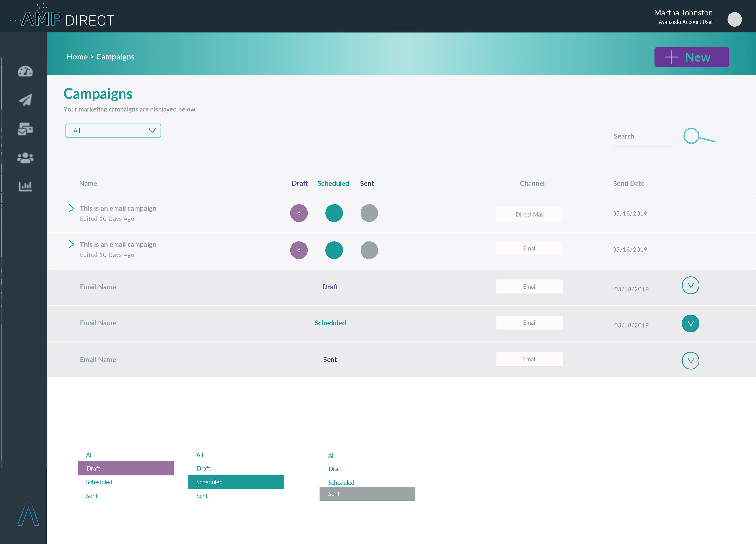
Task: Select Sent in the first filter list
Action: (x=92, y=496)
